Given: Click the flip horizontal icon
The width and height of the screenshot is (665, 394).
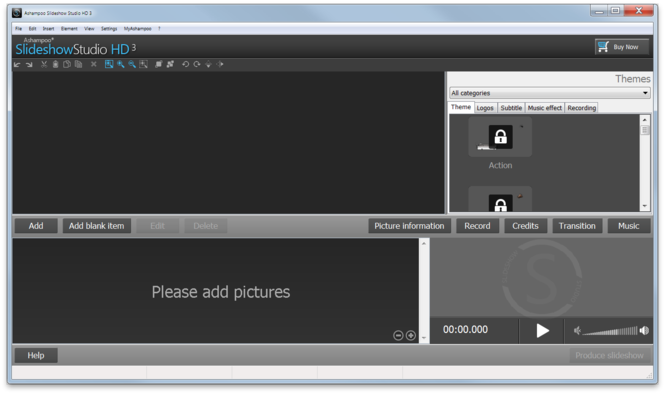Looking at the screenshot, I should 220,64.
